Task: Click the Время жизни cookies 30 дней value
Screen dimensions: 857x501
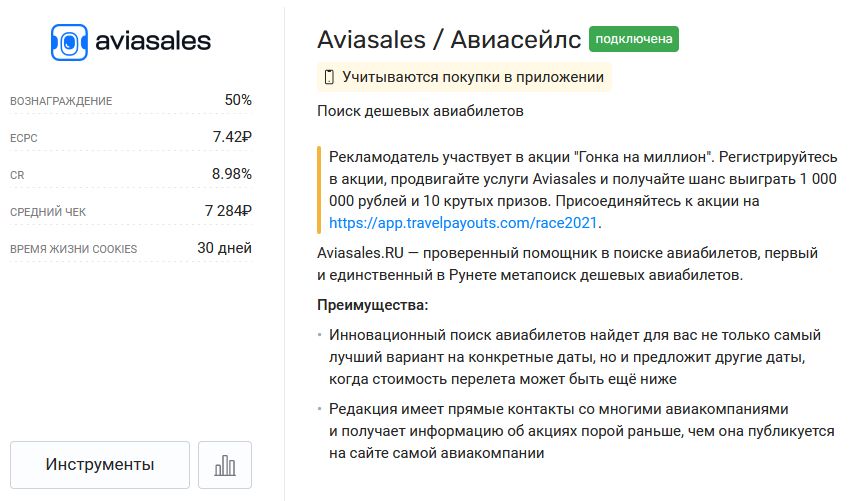Action: point(224,248)
